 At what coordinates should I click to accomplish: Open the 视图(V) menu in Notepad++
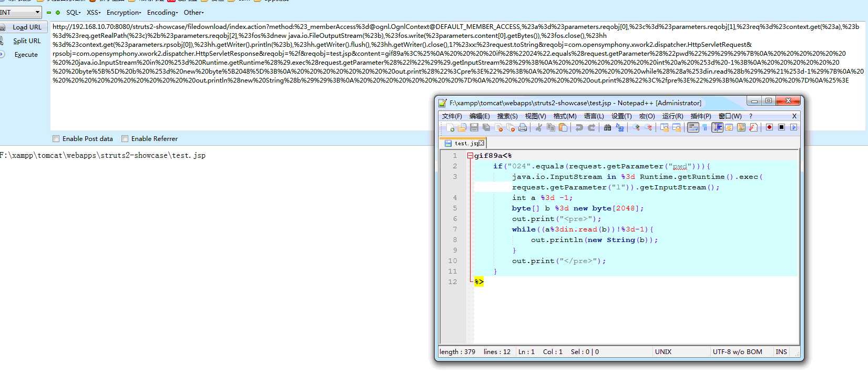tap(535, 116)
